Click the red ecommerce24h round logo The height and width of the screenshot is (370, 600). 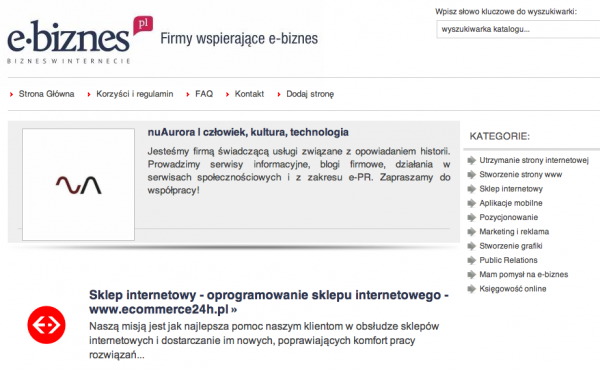46,325
